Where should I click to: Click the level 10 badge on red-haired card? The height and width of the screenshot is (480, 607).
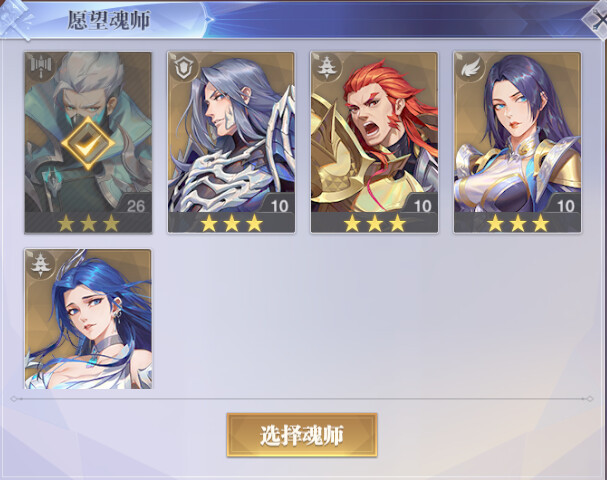[422, 206]
